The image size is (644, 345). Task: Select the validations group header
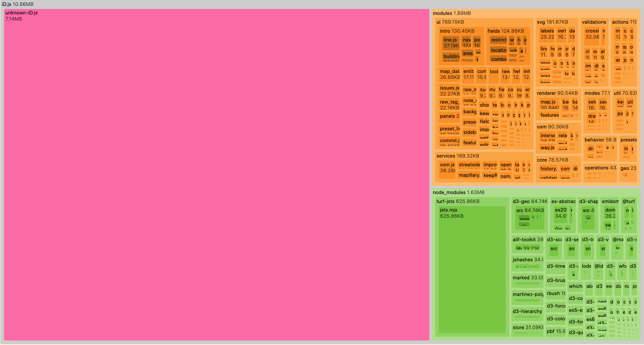tap(595, 22)
